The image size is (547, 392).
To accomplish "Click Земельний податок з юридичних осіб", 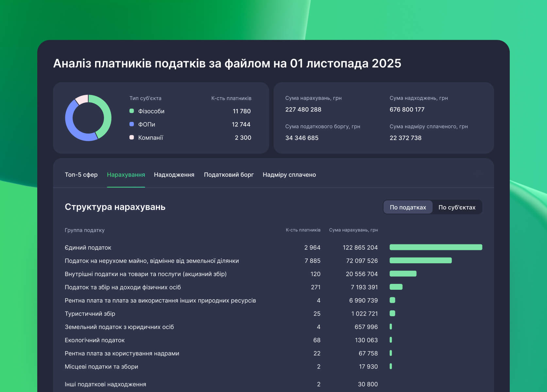I will pyautogui.click(x=119, y=327).
